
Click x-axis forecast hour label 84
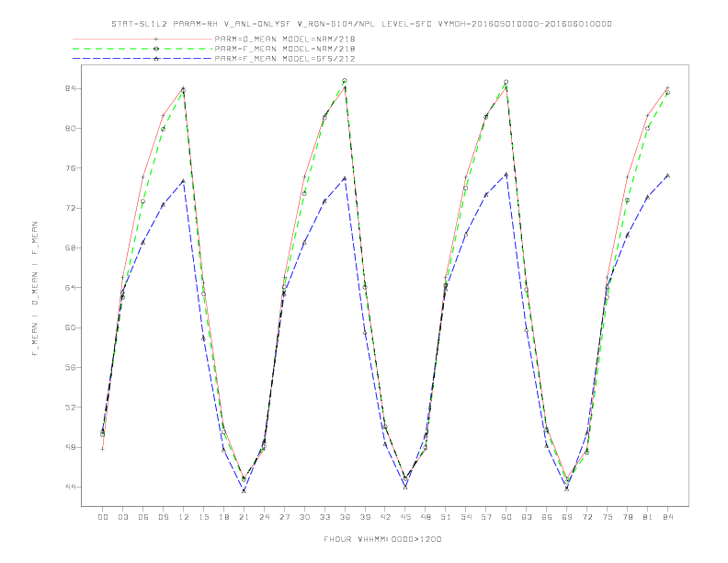pos(667,517)
